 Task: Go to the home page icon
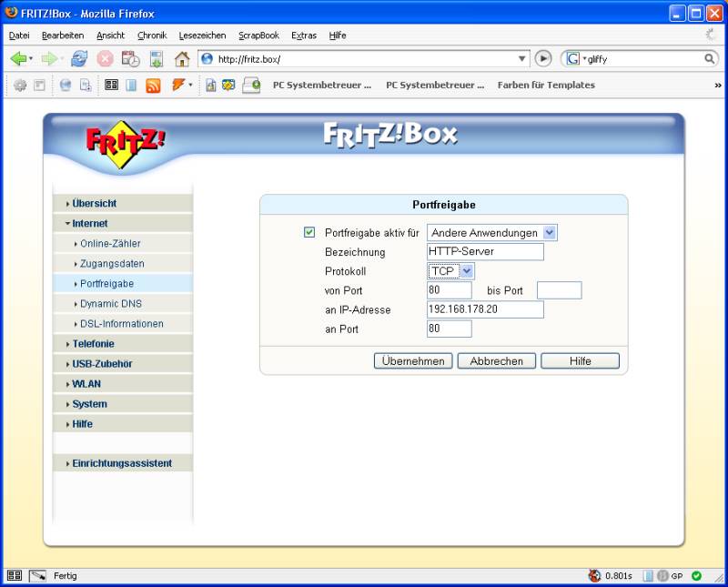[182, 59]
